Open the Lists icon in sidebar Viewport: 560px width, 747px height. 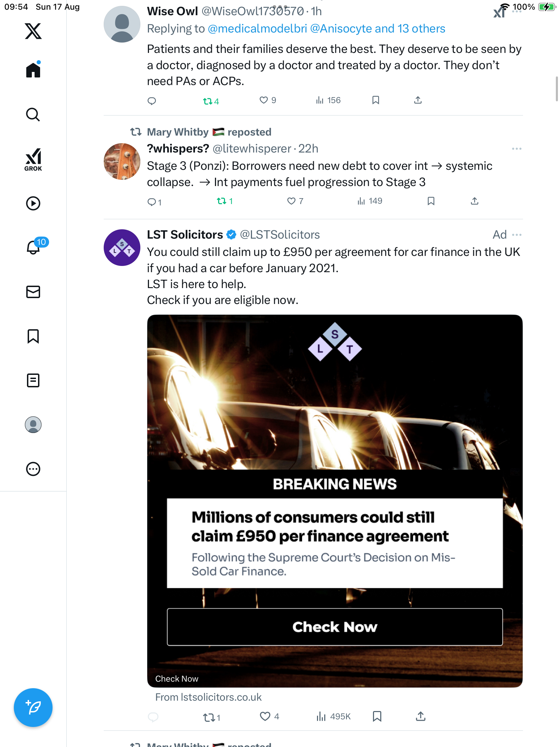pyautogui.click(x=33, y=380)
